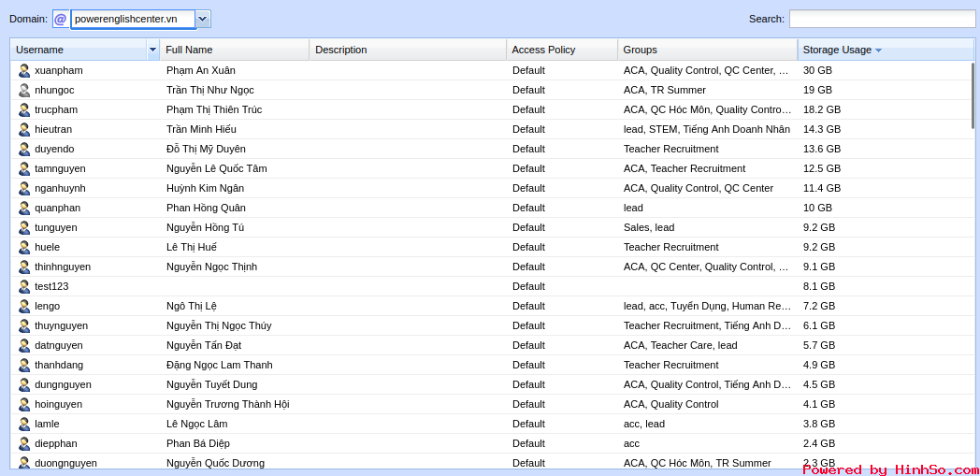Select the name Đỗ Thị Mỹ Duyên
The image size is (980, 476).
tap(206, 150)
